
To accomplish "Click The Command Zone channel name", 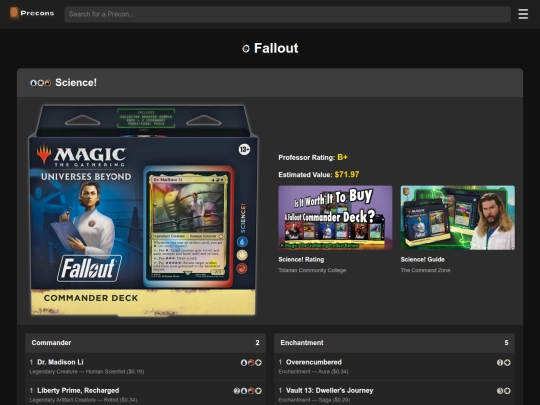I will 425,270.
